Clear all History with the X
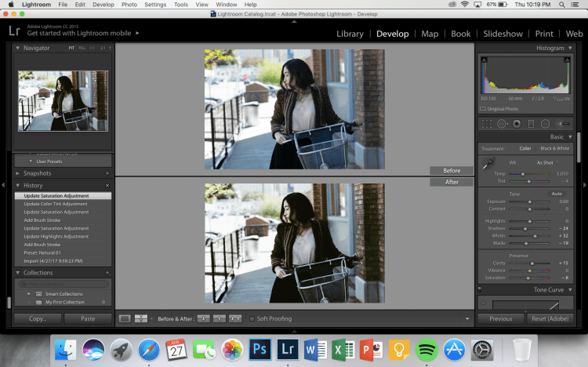588x367 pixels. pos(107,185)
